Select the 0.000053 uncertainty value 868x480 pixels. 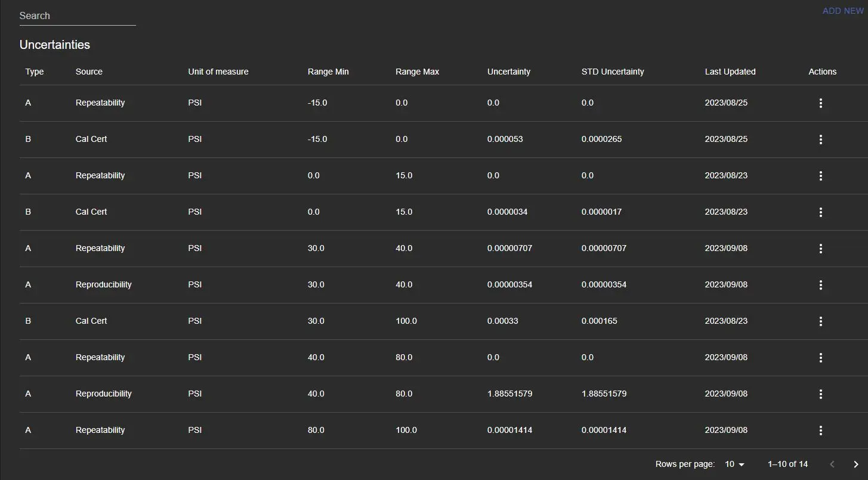click(505, 139)
